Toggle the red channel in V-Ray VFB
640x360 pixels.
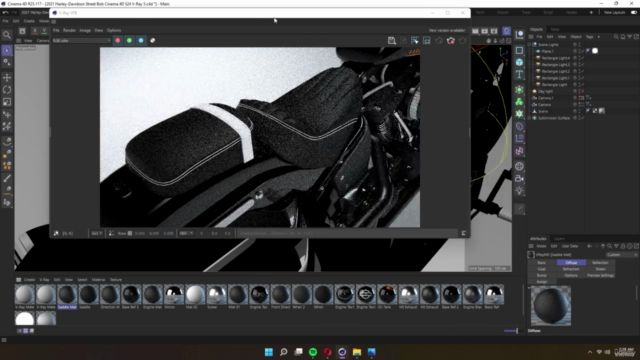click(118, 40)
